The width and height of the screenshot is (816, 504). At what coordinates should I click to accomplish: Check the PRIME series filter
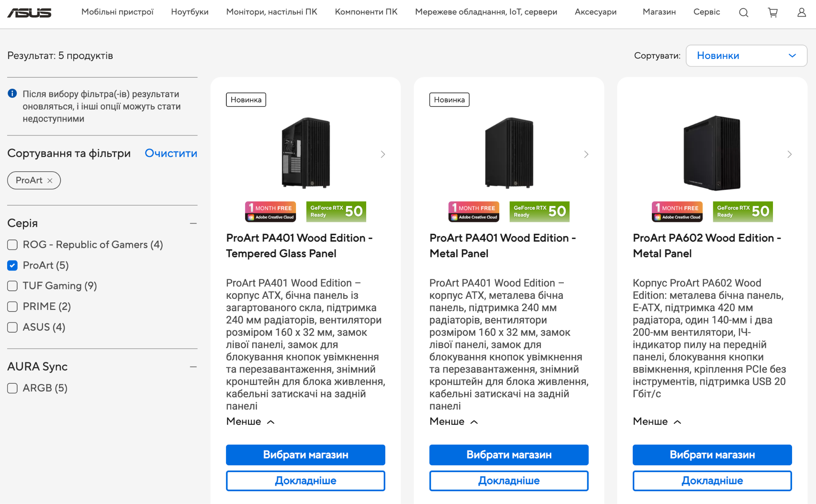pos(12,306)
